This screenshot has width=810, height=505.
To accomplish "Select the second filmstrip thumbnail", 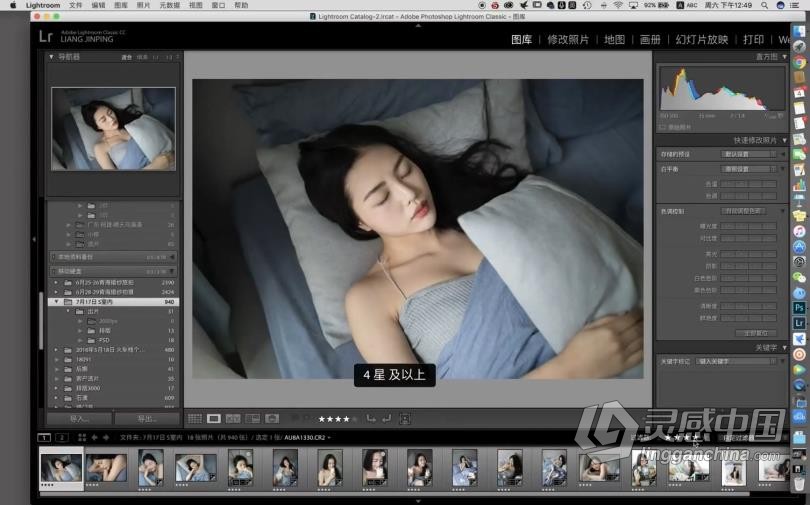I will click(x=106, y=468).
